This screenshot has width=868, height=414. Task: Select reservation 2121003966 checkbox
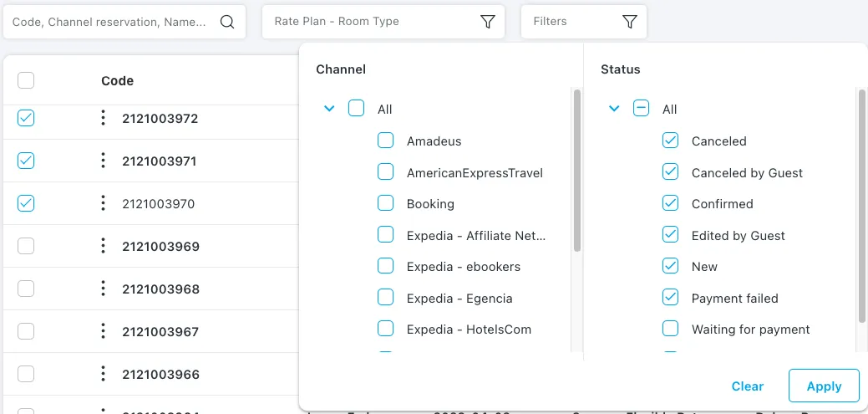point(26,374)
